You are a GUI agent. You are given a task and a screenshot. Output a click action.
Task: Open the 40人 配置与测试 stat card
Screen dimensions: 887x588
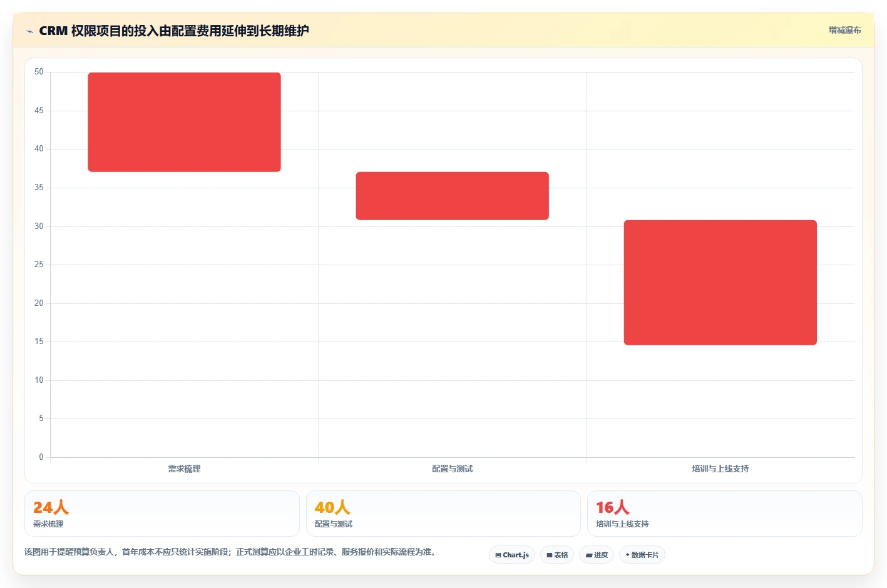(443, 514)
